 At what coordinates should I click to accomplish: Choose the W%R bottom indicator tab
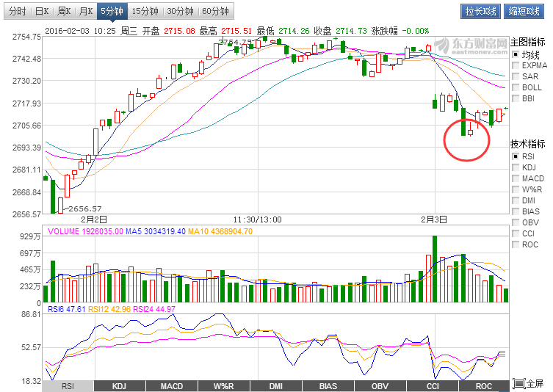tap(223, 386)
